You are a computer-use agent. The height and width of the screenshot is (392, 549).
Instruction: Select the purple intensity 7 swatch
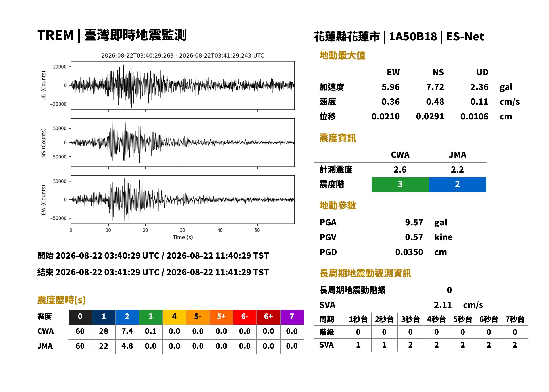click(x=292, y=317)
